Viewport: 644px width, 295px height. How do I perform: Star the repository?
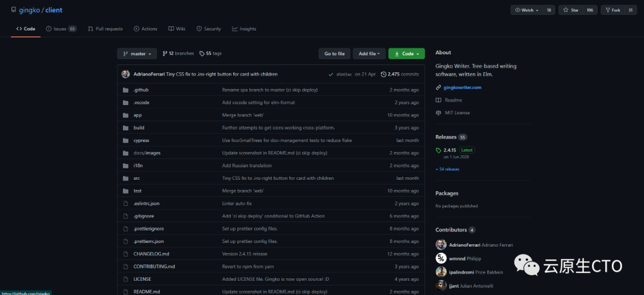click(x=571, y=10)
